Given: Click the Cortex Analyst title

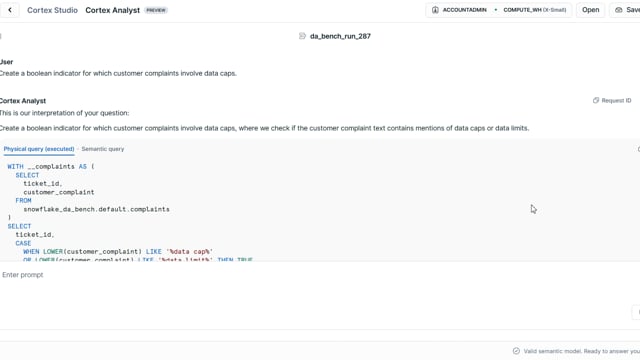Looking at the screenshot, I should point(112,10).
